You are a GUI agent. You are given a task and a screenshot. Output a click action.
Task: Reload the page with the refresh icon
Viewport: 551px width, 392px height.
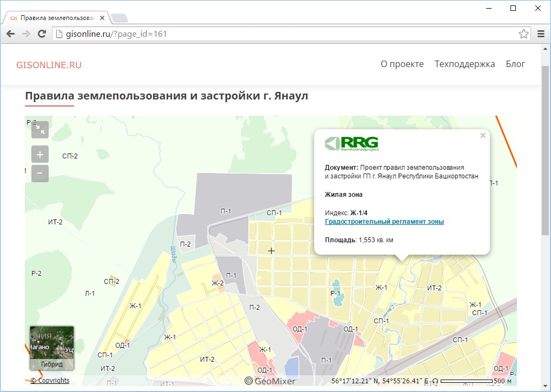click(x=42, y=34)
